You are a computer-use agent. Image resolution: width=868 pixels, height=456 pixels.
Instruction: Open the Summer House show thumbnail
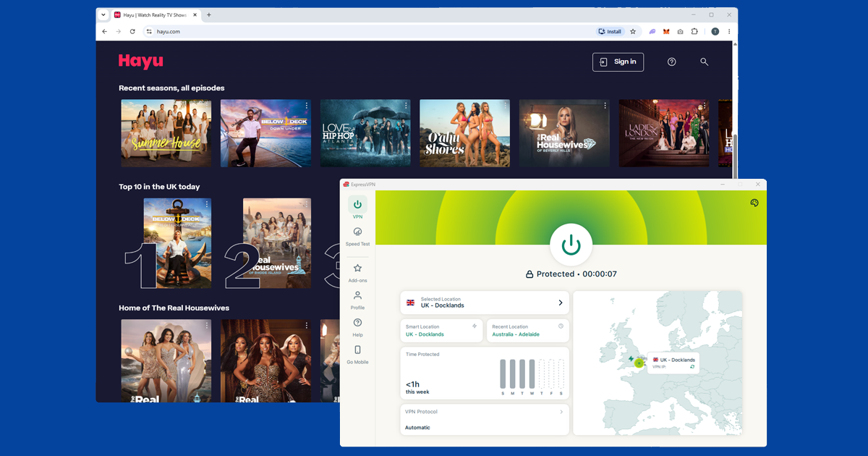click(x=166, y=133)
